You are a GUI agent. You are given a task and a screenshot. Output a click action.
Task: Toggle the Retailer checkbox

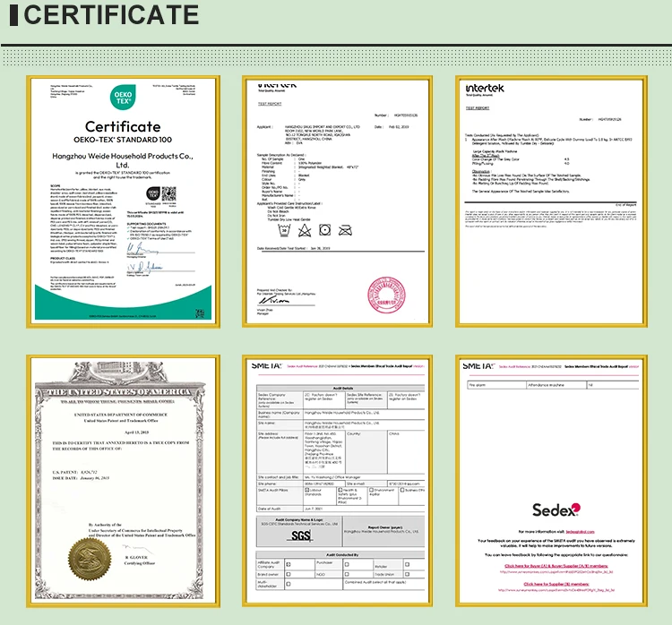coord(407,564)
